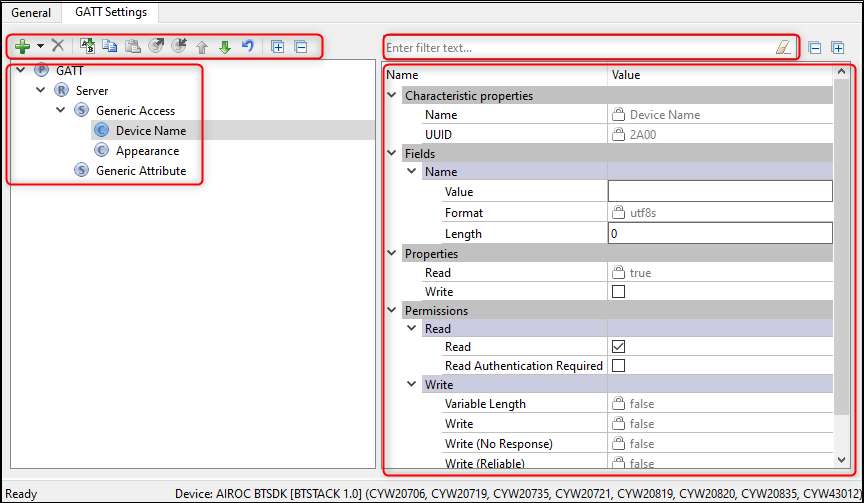Open the dropdown arrow beside add icon
Viewport: 864px width, 503px height.
coord(40,46)
